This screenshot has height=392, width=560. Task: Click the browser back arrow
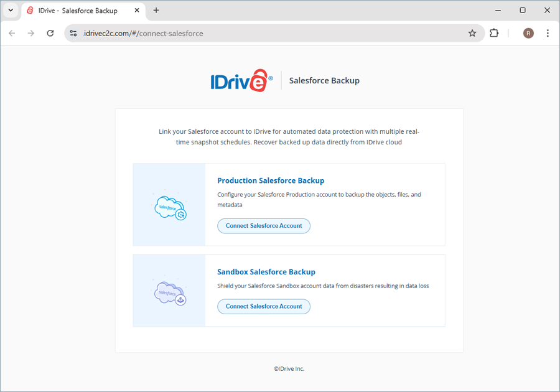point(11,33)
